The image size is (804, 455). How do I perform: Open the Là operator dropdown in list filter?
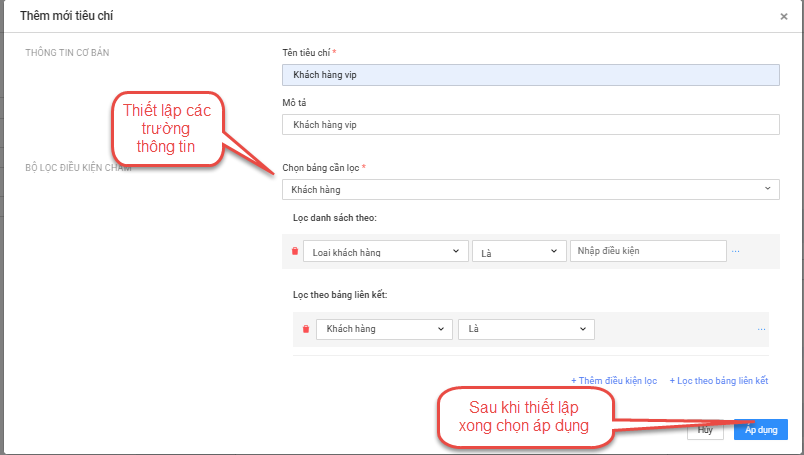[519, 251]
